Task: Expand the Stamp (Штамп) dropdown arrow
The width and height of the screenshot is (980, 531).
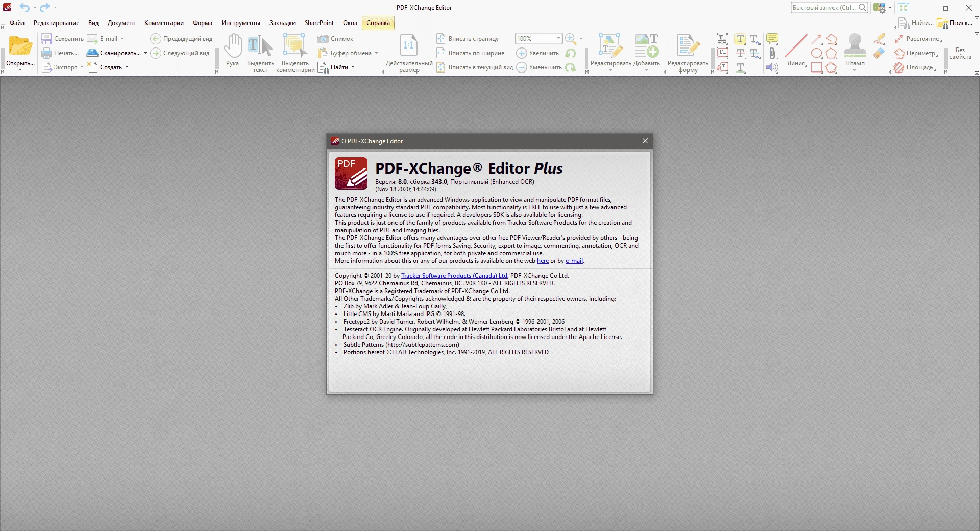Action: [854, 70]
